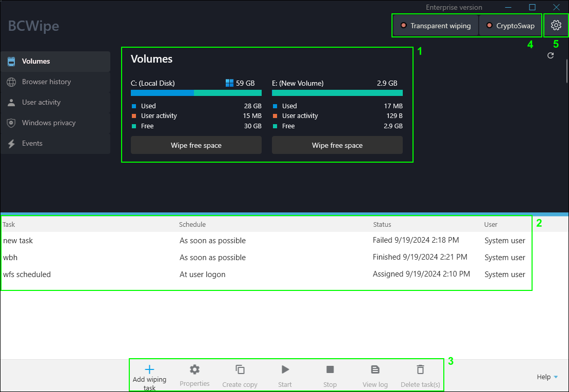
Task: Click 'Failed 9/19/2024 2:18 PM' status
Action: coord(416,240)
